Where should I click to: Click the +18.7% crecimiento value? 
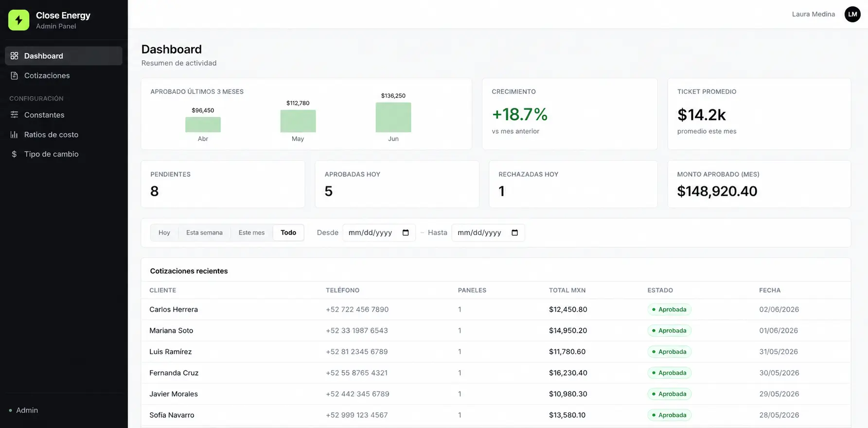[x=519, y=115]
